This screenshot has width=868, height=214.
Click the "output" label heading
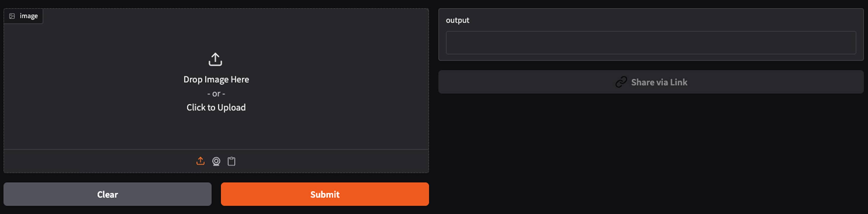tap(457, 20)
